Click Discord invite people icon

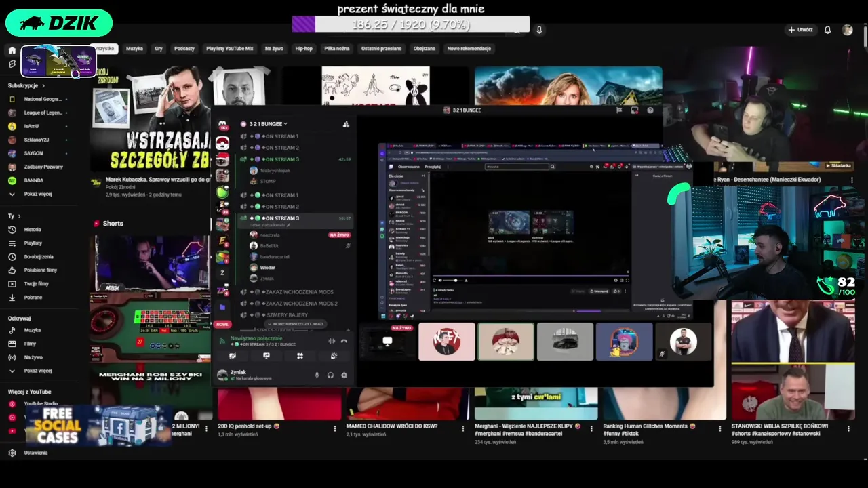(x=346, y=124)
